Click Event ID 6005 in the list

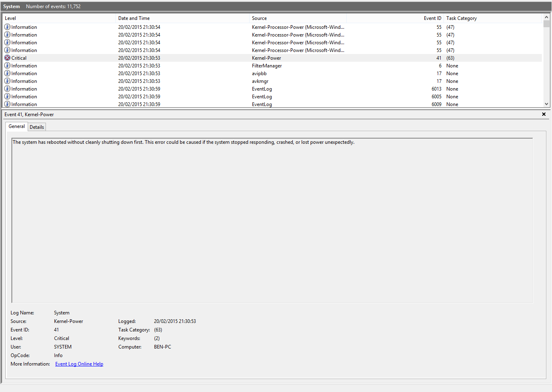(437, 97)
